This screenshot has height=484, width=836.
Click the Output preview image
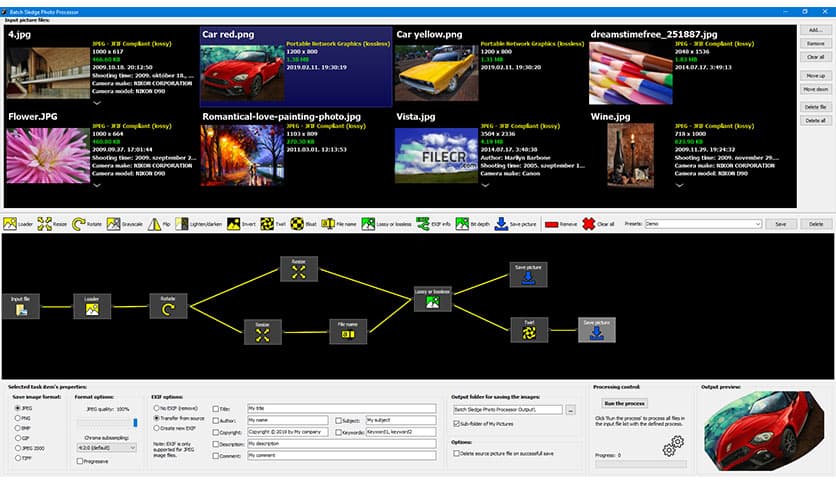[764, 431]
